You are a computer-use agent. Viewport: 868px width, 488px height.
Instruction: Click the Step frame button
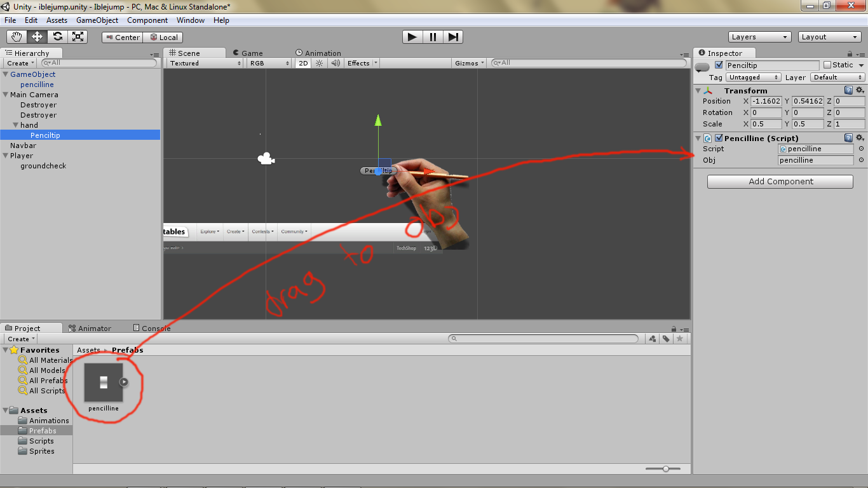453,37
